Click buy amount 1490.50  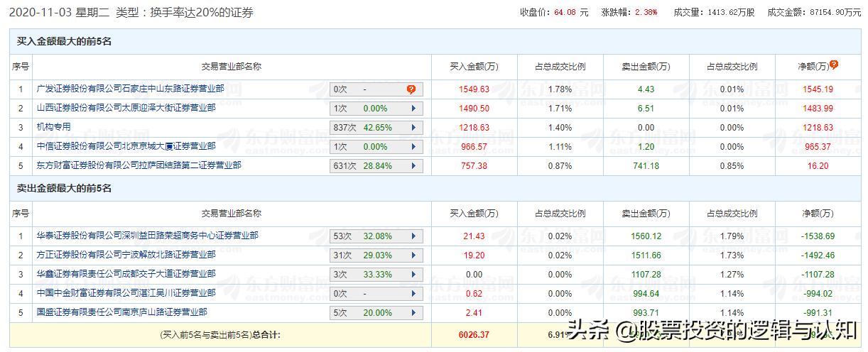[x=474, y=109]
